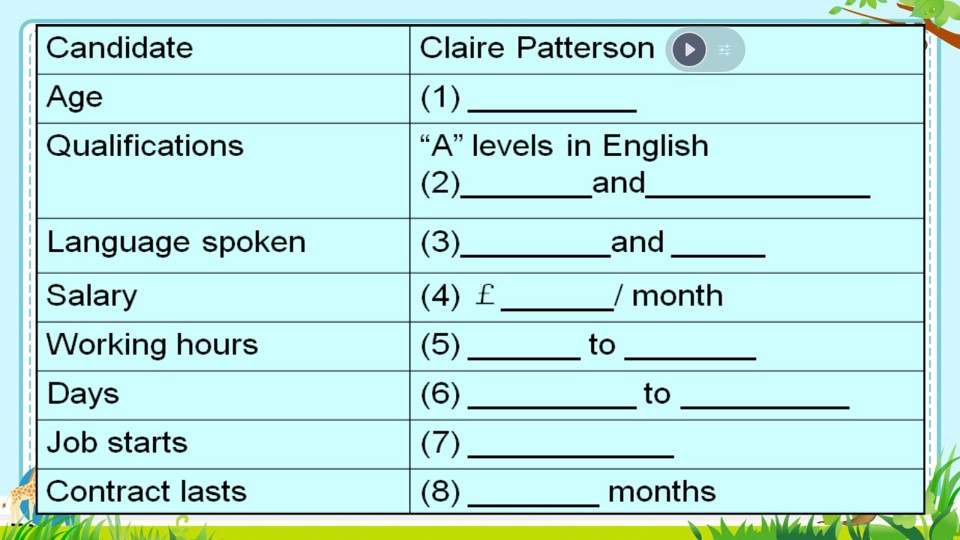Select the "A" levels in English text

click(564, 146)
